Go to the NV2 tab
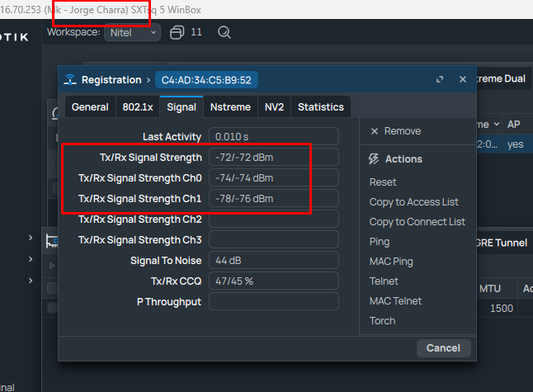This screenshot has height=392, width=533. [x=274, y=107]
